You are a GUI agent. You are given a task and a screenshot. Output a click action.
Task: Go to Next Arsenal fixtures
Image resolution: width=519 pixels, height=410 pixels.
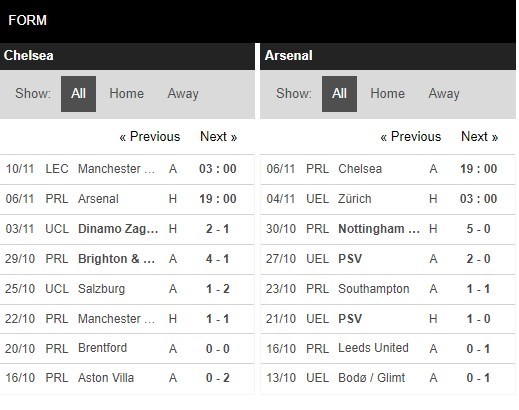coord(479,137)
